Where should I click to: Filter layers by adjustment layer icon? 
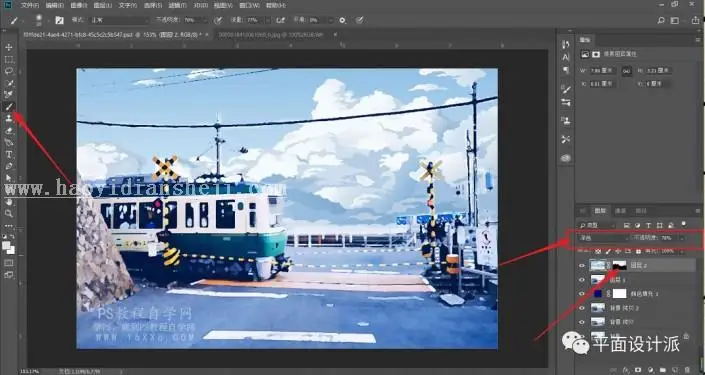[638, 225]
